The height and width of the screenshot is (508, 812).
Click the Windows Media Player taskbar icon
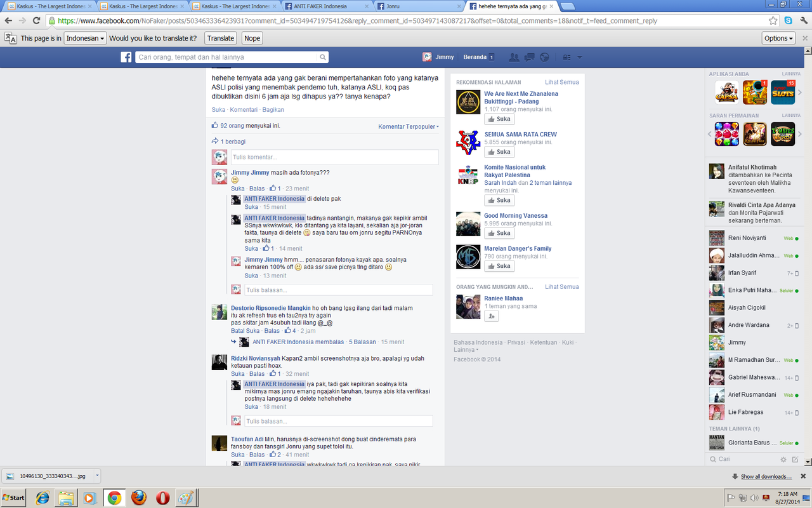(x=90, y=497)
